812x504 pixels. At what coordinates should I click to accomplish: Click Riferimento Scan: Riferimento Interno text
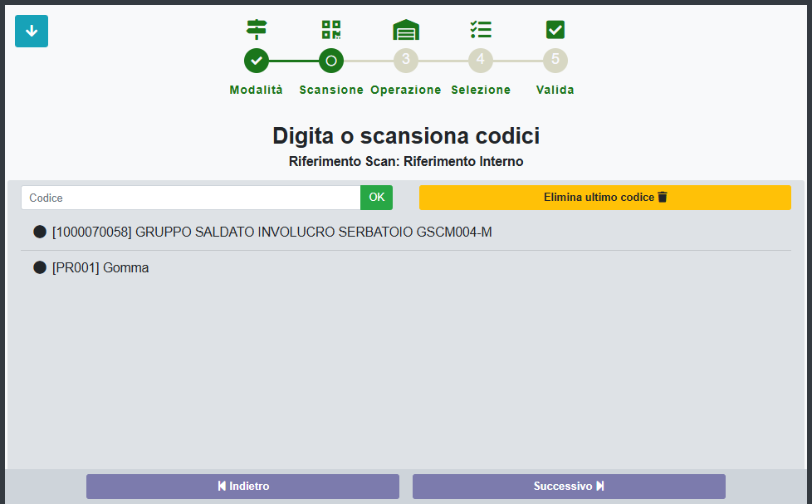coord(406,162)
